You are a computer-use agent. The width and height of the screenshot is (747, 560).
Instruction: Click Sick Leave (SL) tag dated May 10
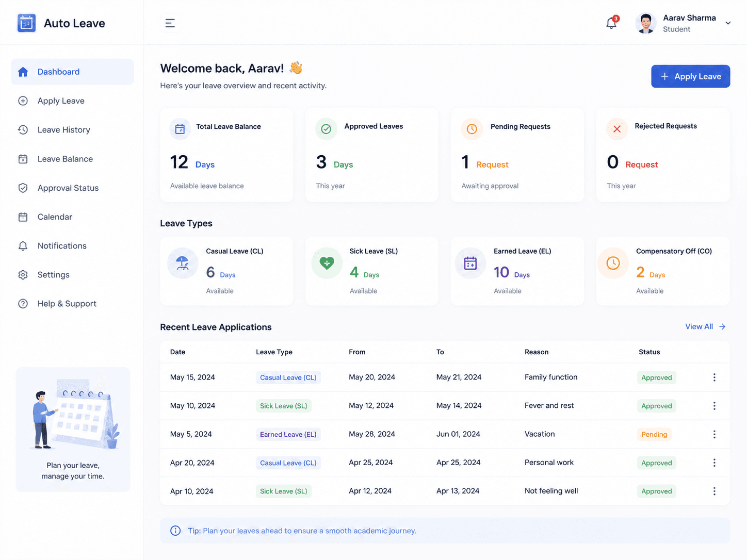(x=284, y=406)
